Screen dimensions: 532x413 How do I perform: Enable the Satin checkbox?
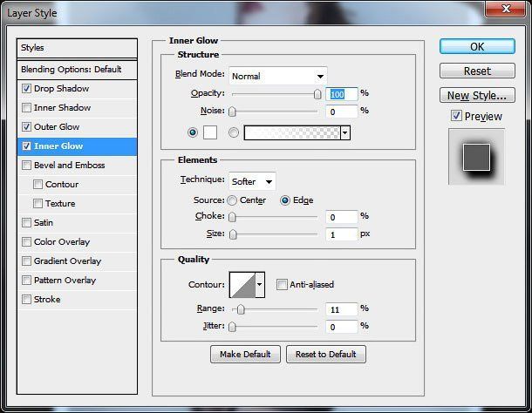[26, 222]
